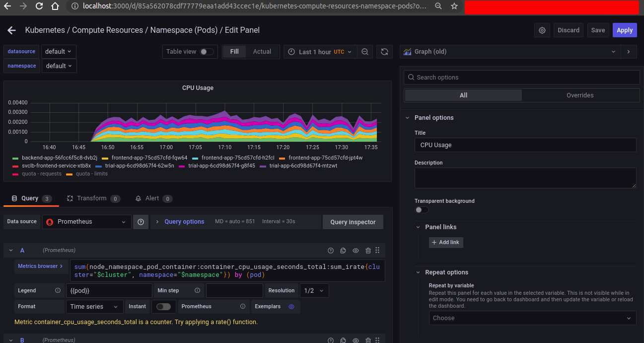Navigate forward in the browser
Viewport: 644px width, 343px height.
[x=23, y=6]
